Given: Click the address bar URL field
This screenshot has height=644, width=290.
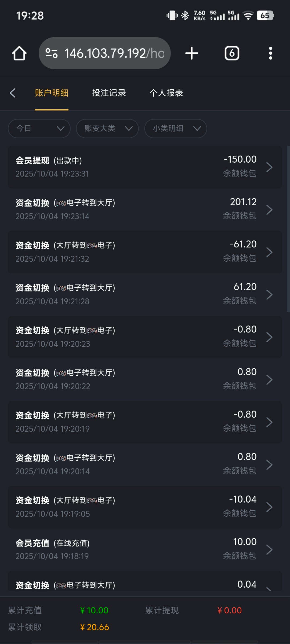Looking at the screenshot, I should point(114,53).
